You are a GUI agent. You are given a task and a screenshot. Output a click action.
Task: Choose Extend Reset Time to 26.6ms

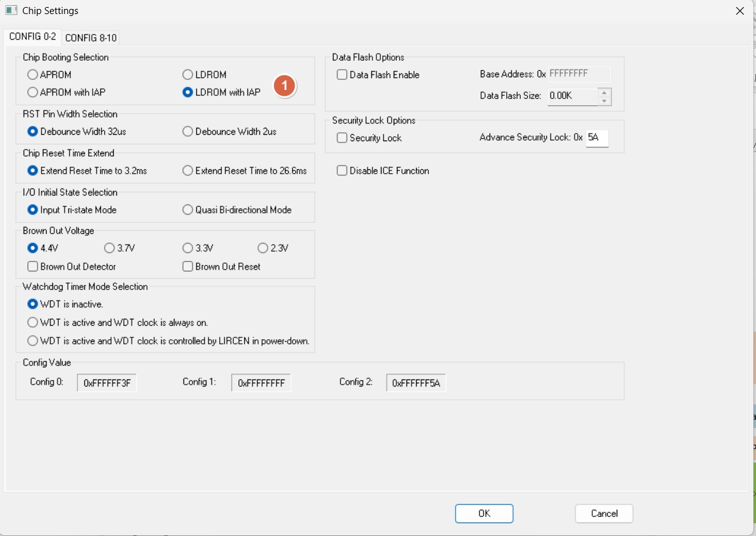pos(188,171)
